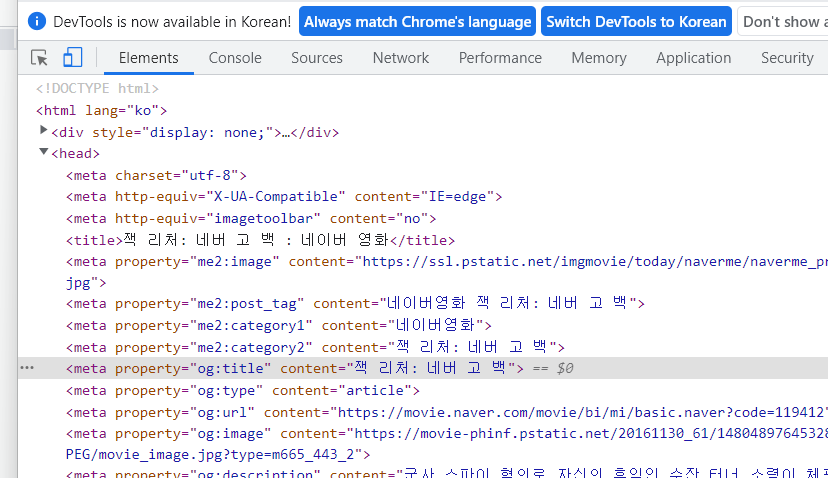Click the Don't show again button
Screen dimensions: 828x478
tap(783, 22)
